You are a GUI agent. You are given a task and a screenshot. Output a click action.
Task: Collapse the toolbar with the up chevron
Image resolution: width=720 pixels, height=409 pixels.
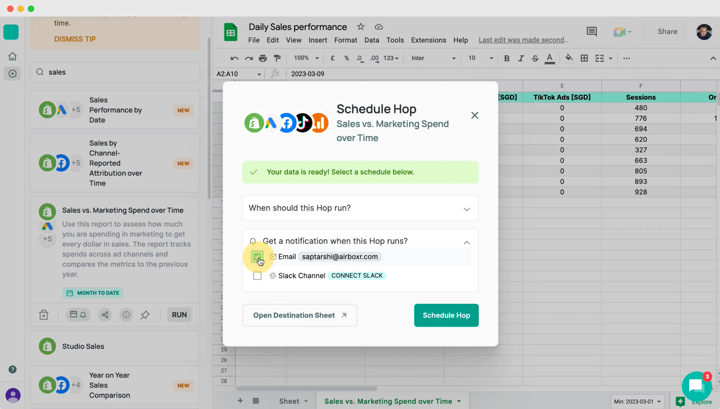coord(713,58)
